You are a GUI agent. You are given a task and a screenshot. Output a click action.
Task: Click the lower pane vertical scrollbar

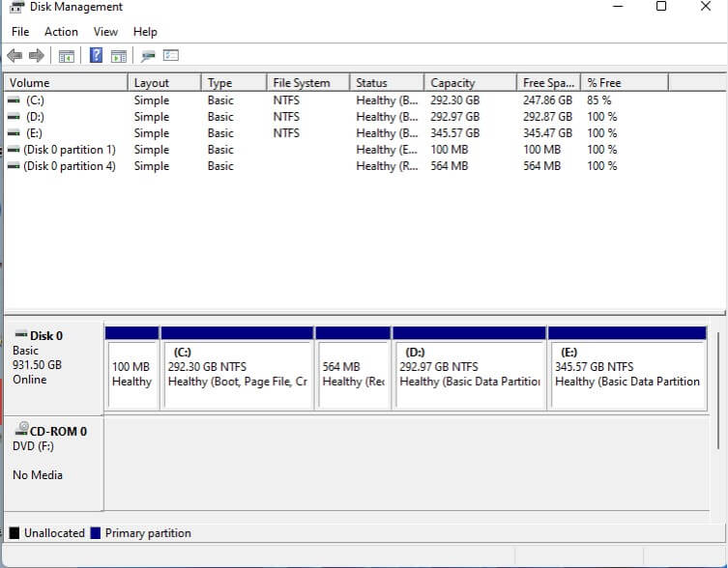tap(717, 390)
